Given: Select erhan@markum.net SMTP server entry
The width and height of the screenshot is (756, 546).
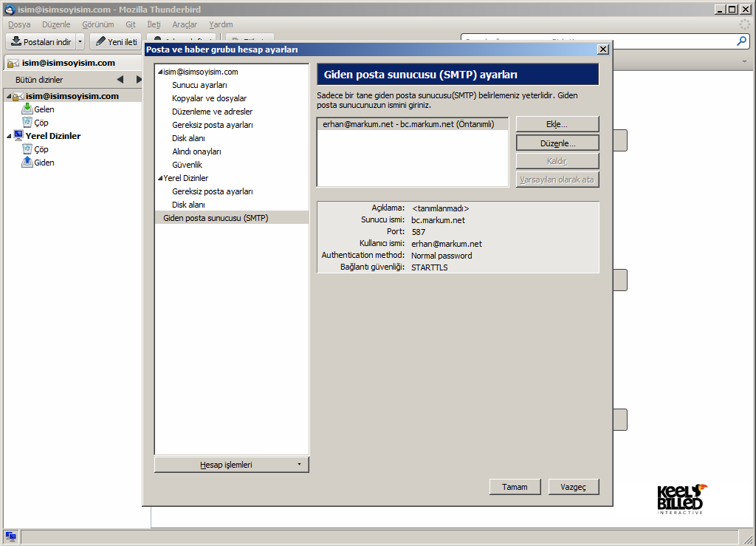Looking at the screenshot, I should click(x=413, y=124).
